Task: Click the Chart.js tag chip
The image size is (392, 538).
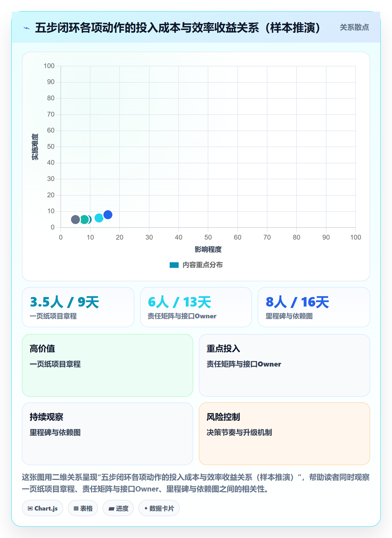Action: click(x=43, y=508)
